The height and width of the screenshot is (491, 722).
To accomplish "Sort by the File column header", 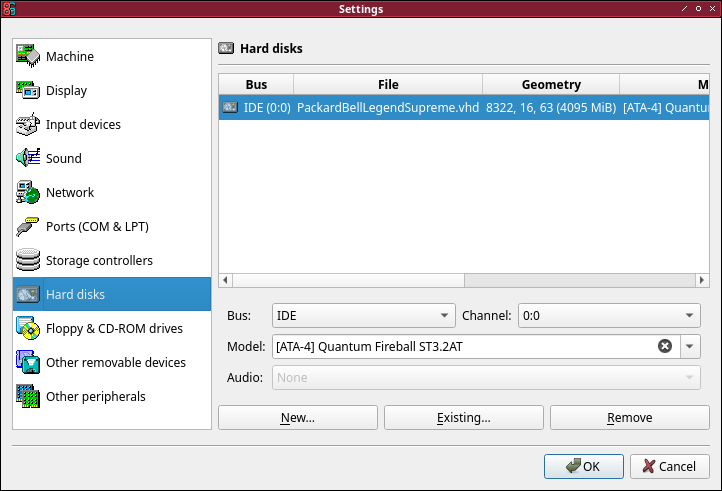I will [388, 84].
